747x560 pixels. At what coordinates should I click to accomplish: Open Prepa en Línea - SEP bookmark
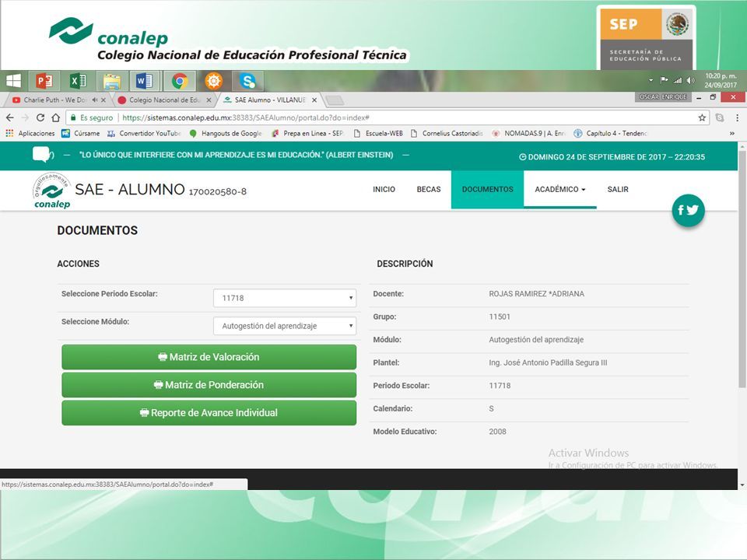pyautogui.click(x=308, y=133)
